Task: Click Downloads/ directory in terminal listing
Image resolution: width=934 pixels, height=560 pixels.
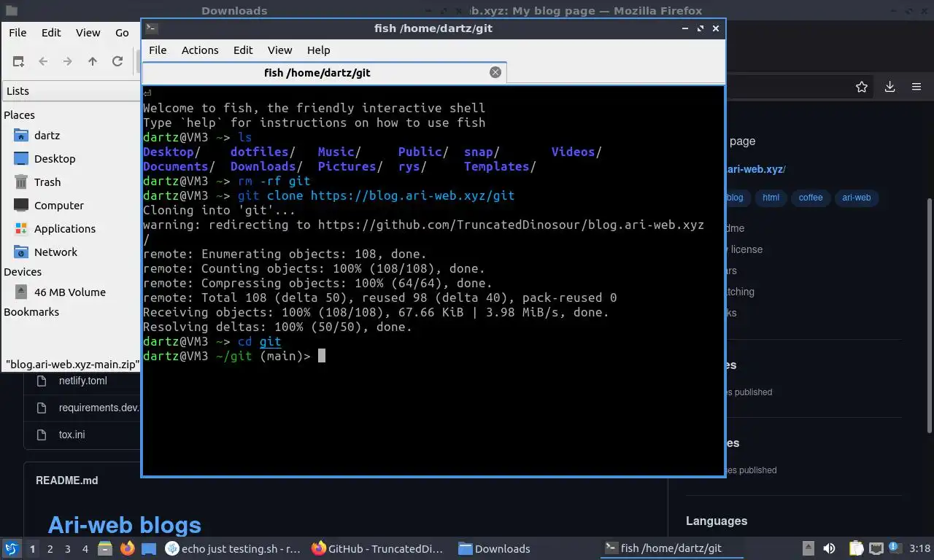Action: pyautogui.click(x=266, y=166)
